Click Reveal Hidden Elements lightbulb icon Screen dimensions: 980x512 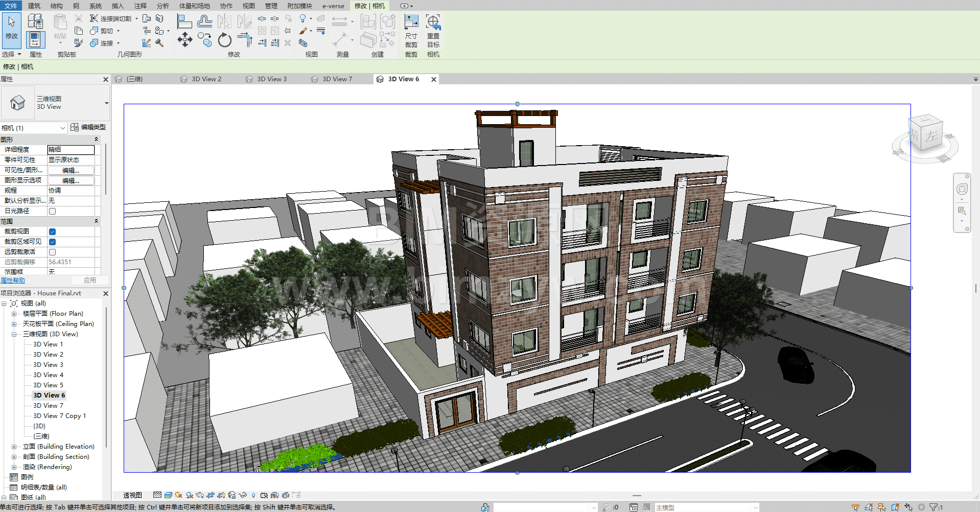253,495
